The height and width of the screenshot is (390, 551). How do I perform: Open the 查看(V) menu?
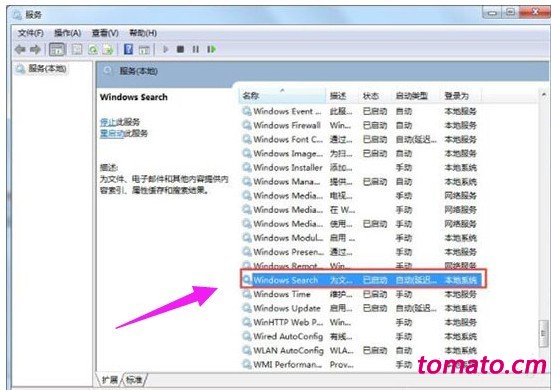coord(105,33)
